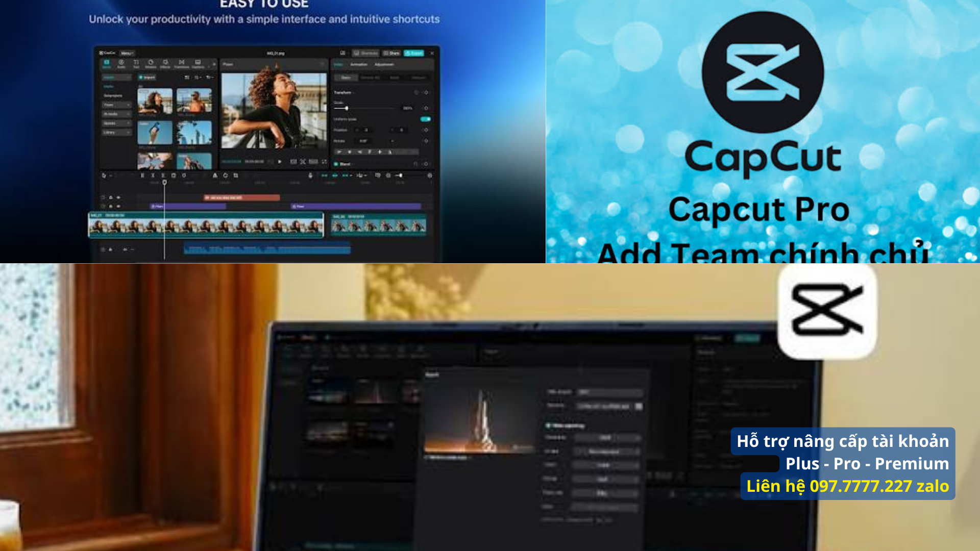This screenshot has height=551, width=980.
Task: Click the microphone record icon
Action: click(310, 176)
